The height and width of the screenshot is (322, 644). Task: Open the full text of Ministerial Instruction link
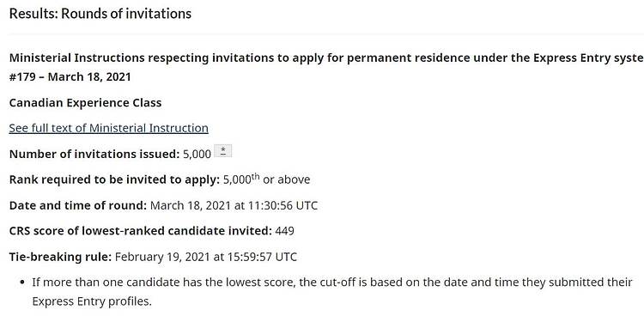pyautogui.click(x=108, y=128)
